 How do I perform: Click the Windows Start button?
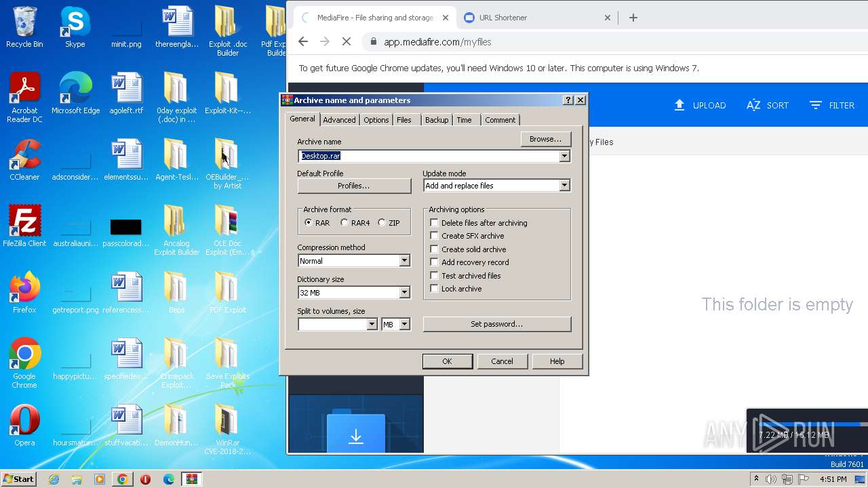[x=18, y=479]
